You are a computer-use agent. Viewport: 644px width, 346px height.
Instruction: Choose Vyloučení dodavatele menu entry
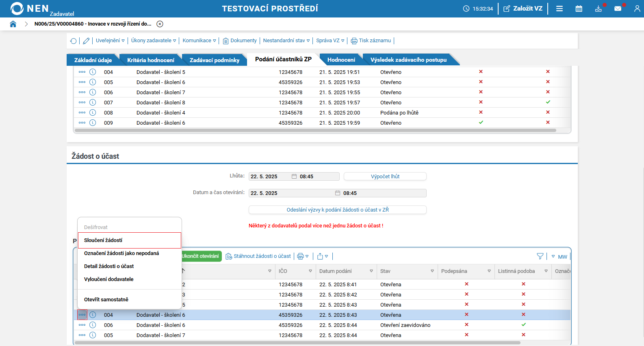pyautogui.click(x=109, y=279)
